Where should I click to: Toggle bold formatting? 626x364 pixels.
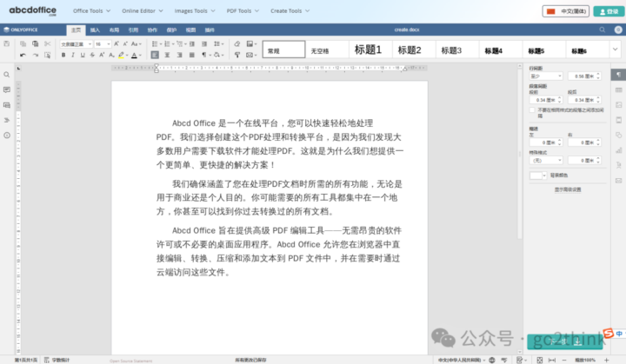63,55
